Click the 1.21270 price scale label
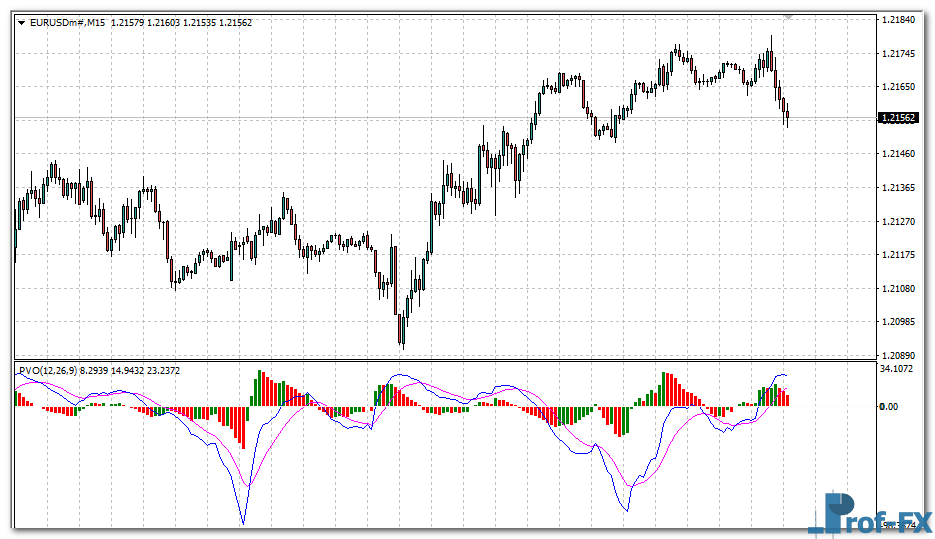935x539 pixels. click(x=900, y=222)
